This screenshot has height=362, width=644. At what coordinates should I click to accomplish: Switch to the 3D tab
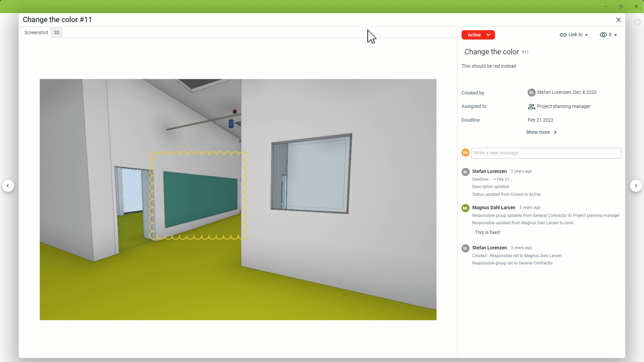pyautogui.click(x=57, y=33)
